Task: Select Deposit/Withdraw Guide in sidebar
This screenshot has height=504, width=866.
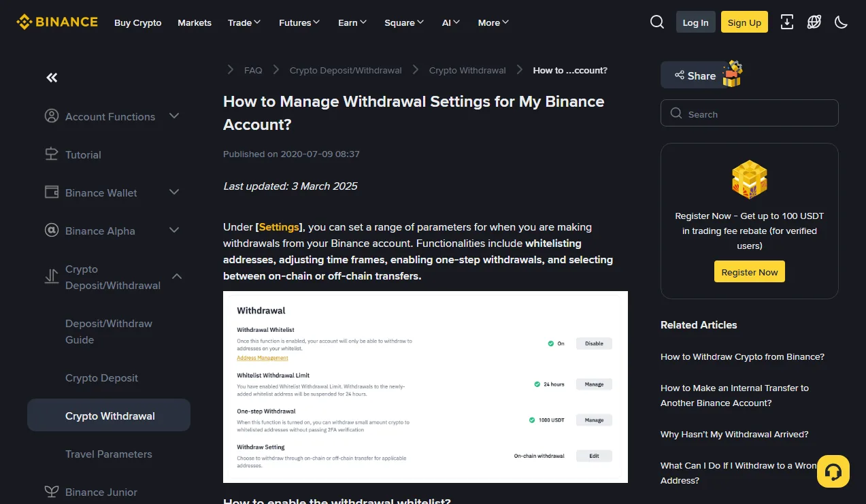Action: coord(109,331)
